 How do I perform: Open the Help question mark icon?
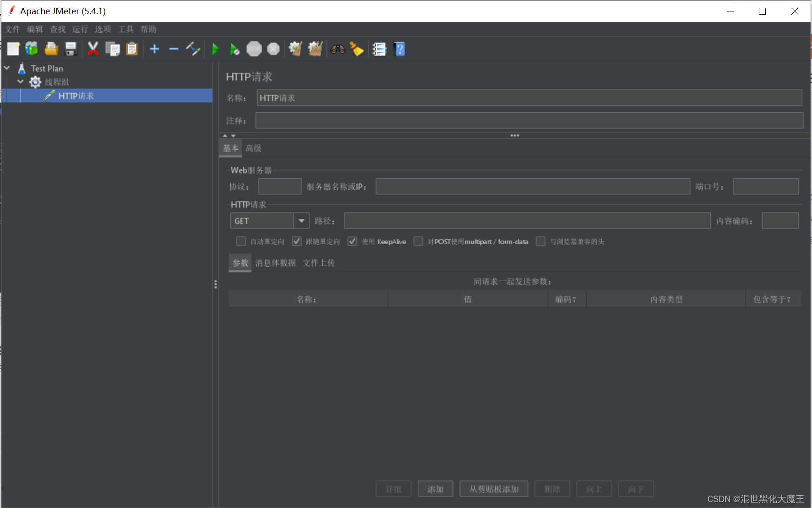pos(399,49)
